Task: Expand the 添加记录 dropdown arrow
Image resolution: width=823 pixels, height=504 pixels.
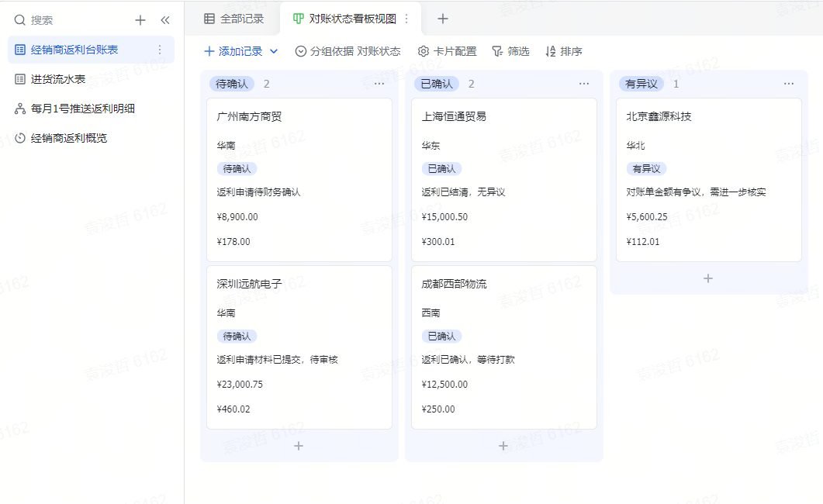Action: coord(274,51)
